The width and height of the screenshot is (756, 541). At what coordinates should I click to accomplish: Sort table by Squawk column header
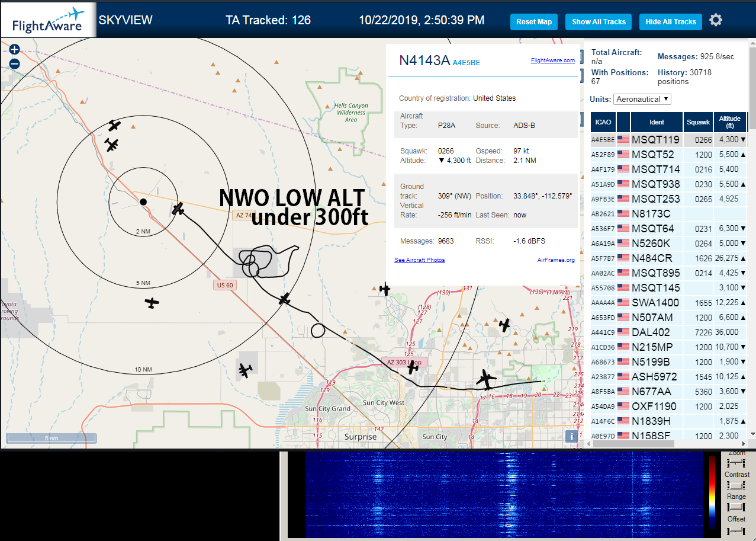click(x=698, y=122)
